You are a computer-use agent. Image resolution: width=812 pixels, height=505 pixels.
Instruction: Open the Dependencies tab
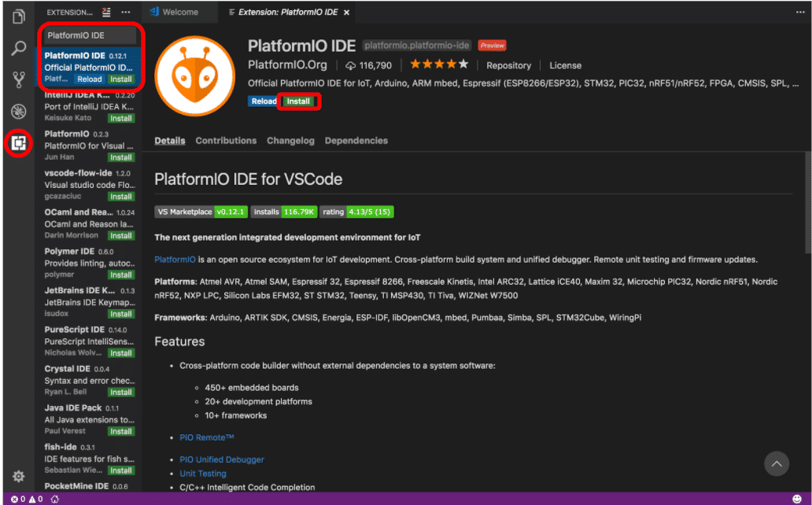tap(356, 140)
